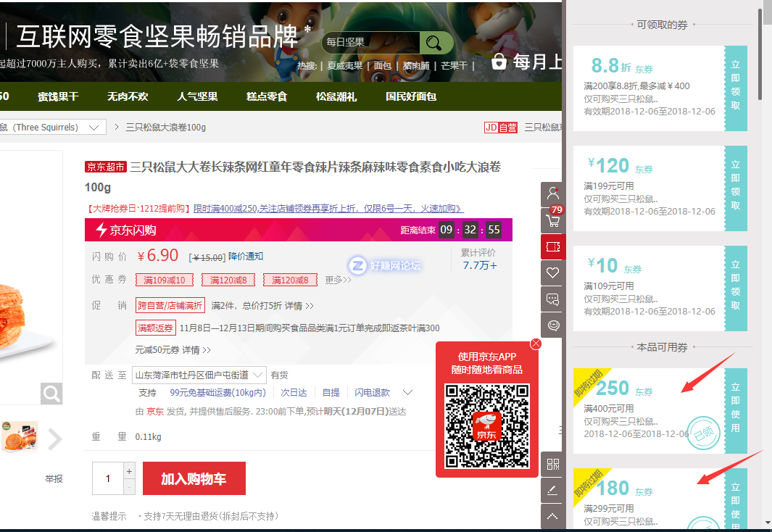Click the next arrow on the thumbnail strip
This screenshot has height=532, width=772.
[x=54, y=439]
